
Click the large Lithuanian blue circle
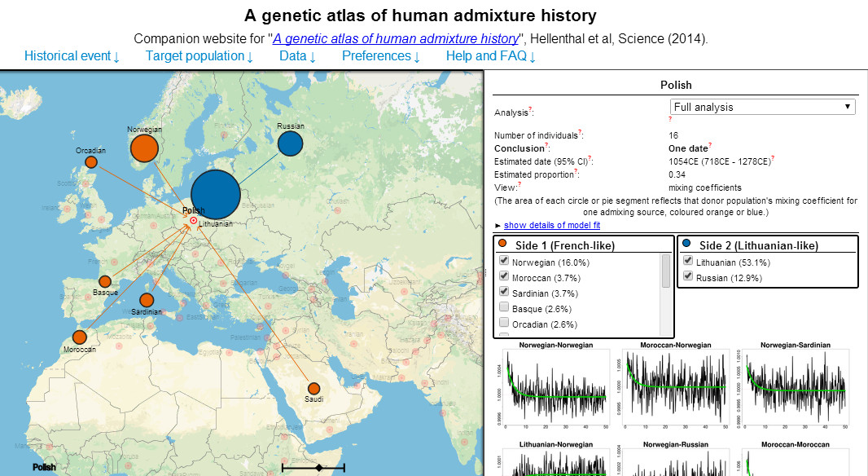pyautogui.click(x=215, y=195)
